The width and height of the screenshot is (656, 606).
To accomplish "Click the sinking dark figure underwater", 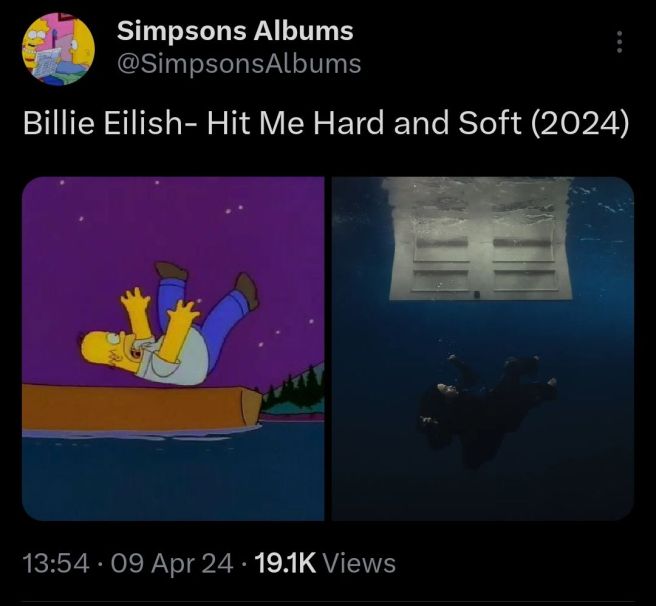I will tap(487, 408).
